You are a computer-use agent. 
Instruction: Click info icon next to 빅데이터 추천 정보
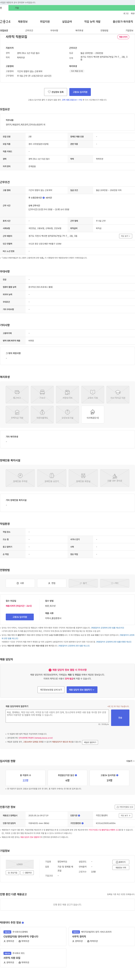(x=23, y=923)
